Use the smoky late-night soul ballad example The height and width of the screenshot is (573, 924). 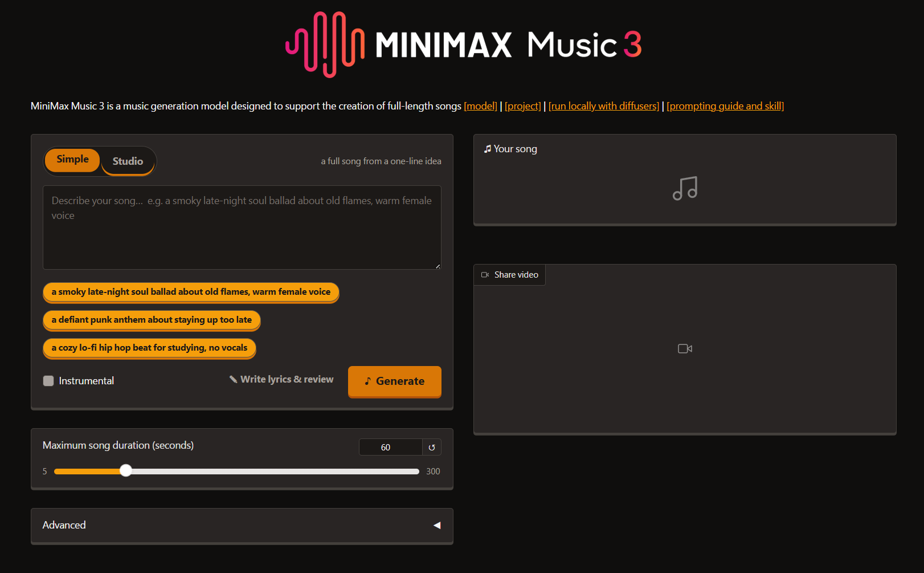click(191, 292)
